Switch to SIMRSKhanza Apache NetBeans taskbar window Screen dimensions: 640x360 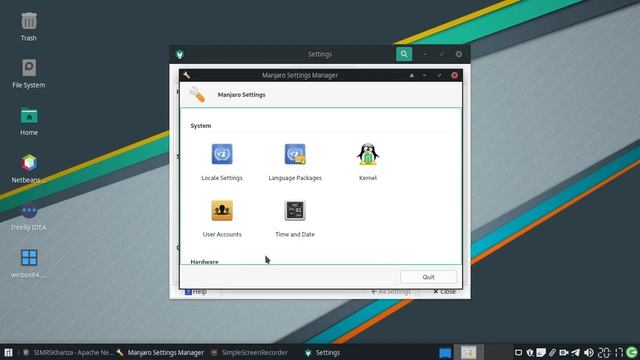(68, 353)
